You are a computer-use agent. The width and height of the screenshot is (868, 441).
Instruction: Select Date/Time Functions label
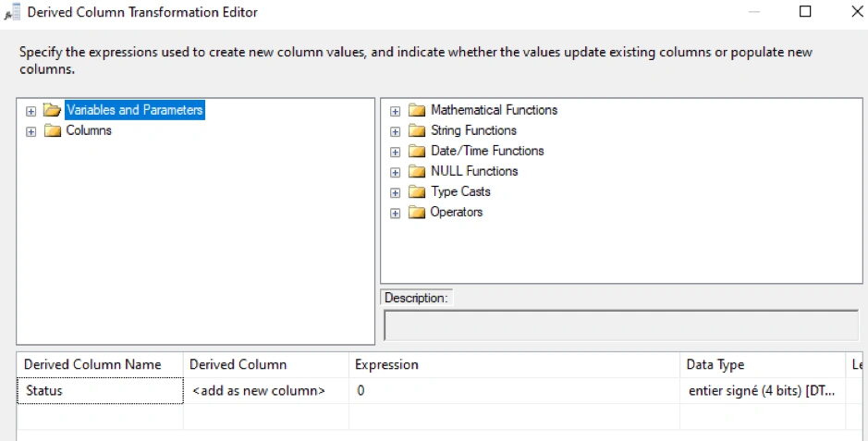point(487,151)
